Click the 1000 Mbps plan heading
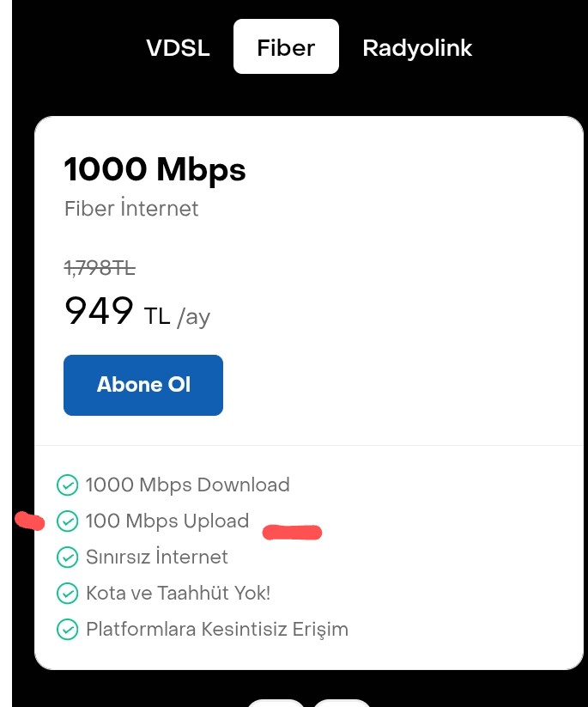 coord(155,170)
